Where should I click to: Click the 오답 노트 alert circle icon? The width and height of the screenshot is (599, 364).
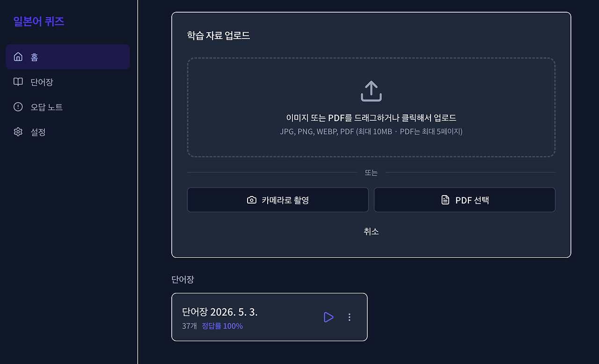pos(18,107)
